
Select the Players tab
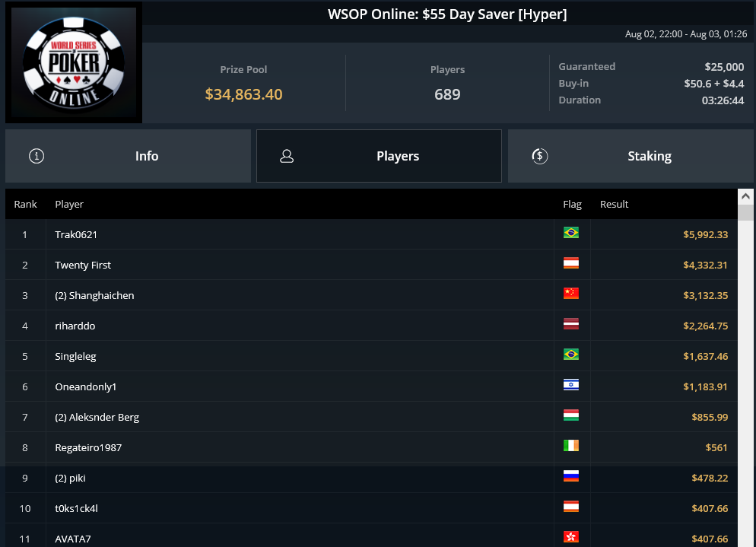[x=379, y=156]
